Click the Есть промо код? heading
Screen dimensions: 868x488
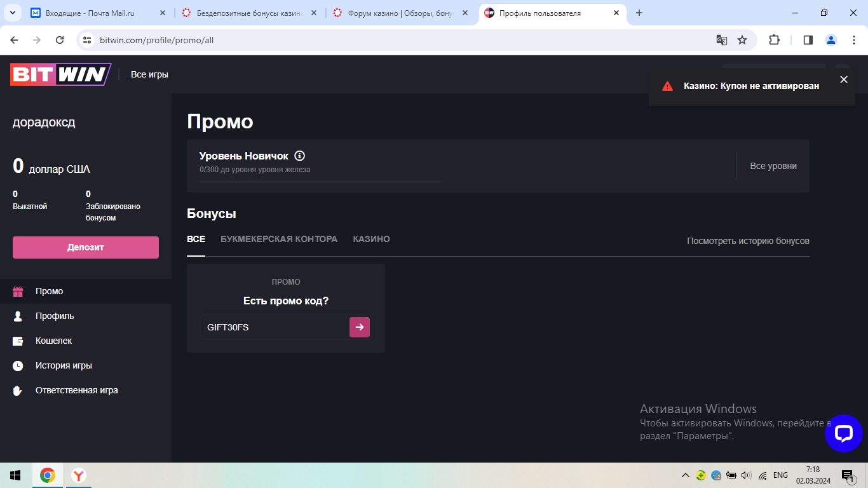[286, 301]
